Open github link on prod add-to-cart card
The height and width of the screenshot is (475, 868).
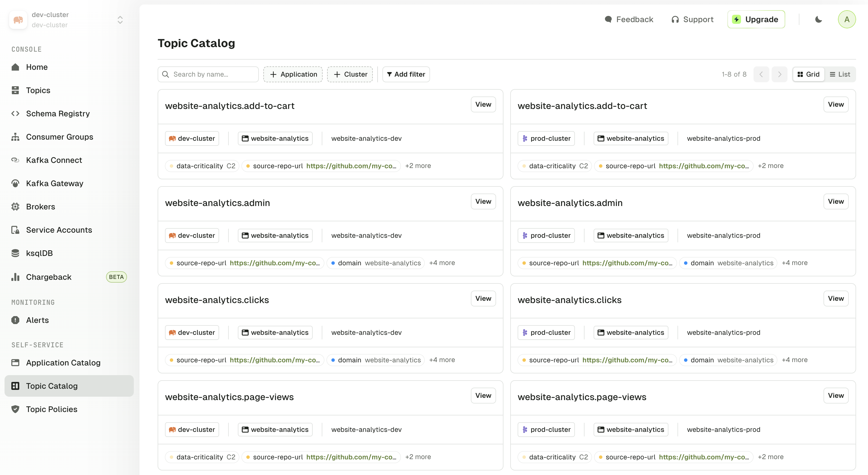point(704,166)
